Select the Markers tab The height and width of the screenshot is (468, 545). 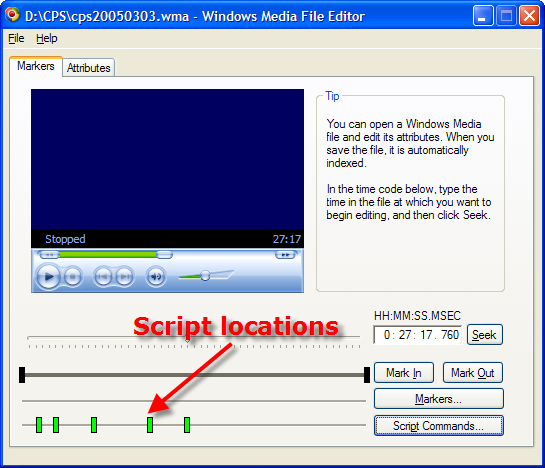(x=36, y=66)
